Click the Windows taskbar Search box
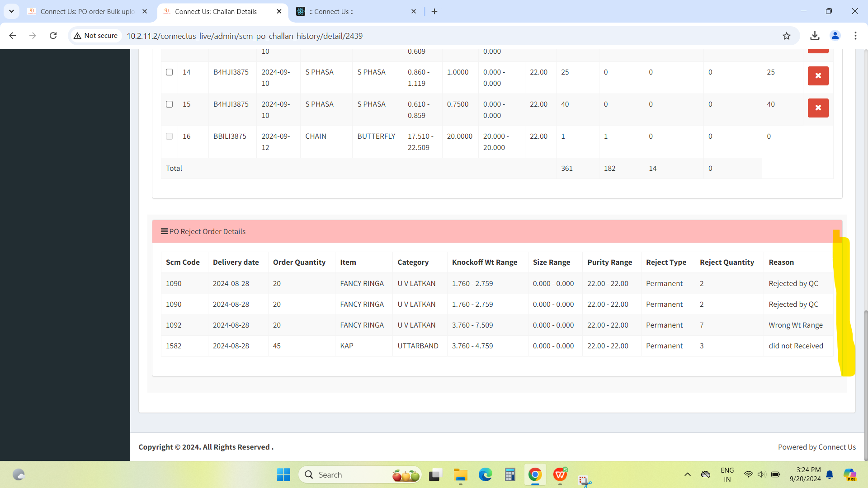Viewport: 868px width, 488px height. 359,475
